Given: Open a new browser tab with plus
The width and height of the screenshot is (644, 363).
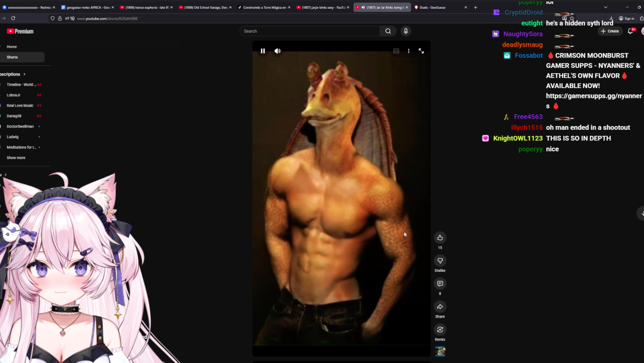Looking at the screenshot, I should tap(476, 7).
